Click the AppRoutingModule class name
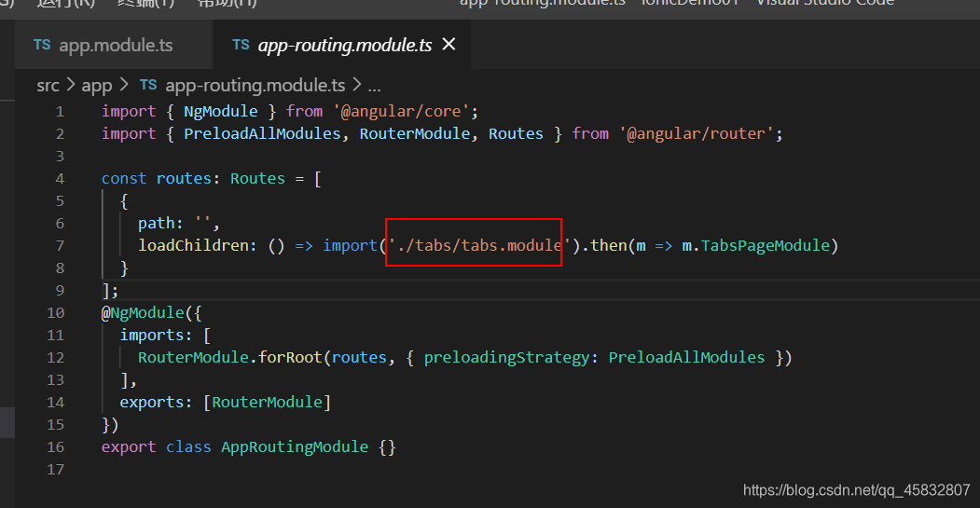The width and height of the screenshot is (980, 508). click(x=295, y=447)
